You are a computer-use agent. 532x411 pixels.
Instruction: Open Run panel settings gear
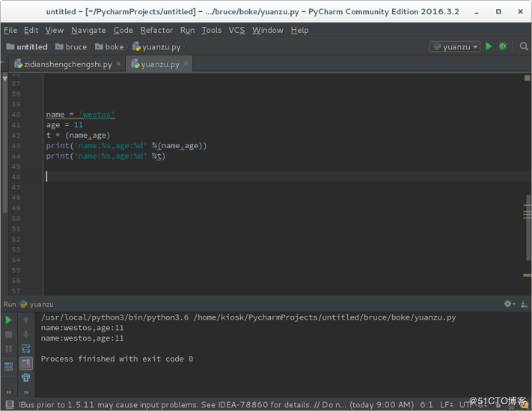pyautogui.click(x=509, y=304)
